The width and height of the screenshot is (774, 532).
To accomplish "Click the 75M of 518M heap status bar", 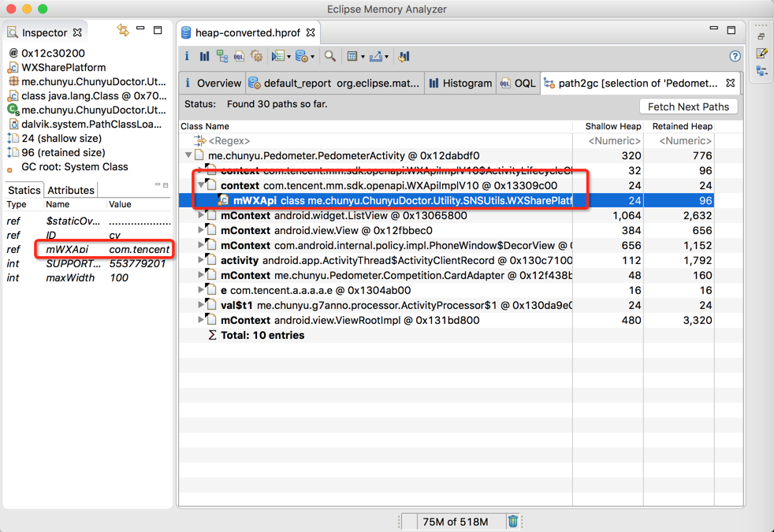I will (455, 522).
